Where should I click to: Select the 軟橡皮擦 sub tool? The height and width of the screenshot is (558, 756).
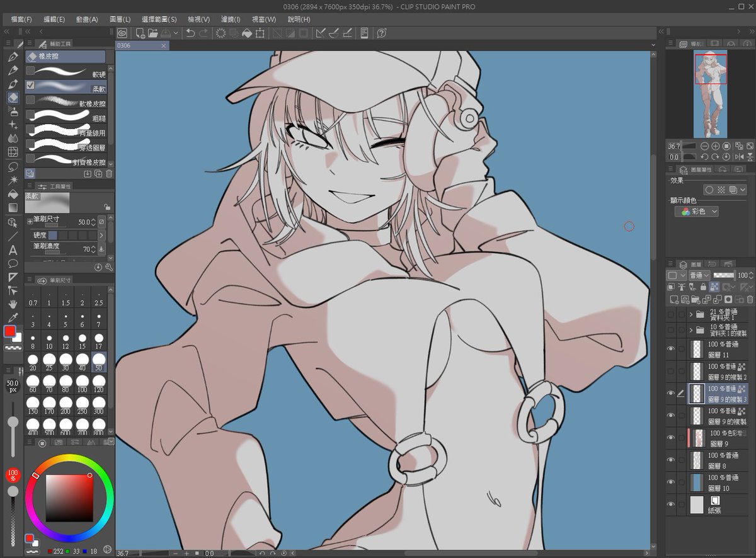66,101
